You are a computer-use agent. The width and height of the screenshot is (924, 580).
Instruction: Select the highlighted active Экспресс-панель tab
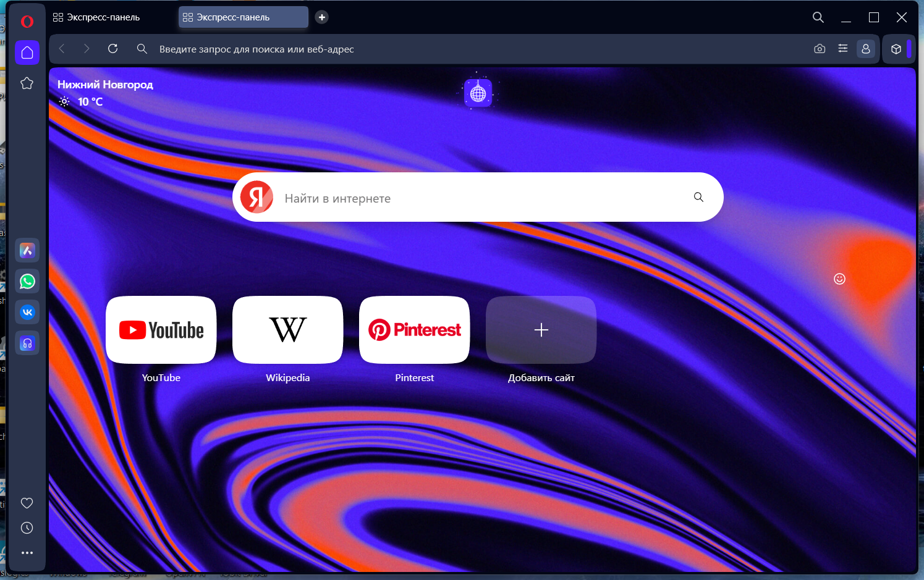[244, 17]
